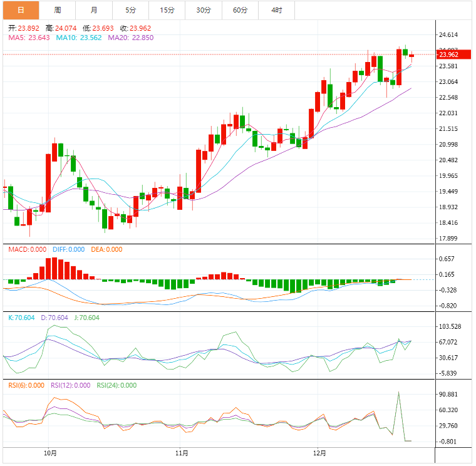Image resolution: width=476 pixels, height=466 pixels.
Task: Click the MA5 indicator label
Action: (29, 38)
